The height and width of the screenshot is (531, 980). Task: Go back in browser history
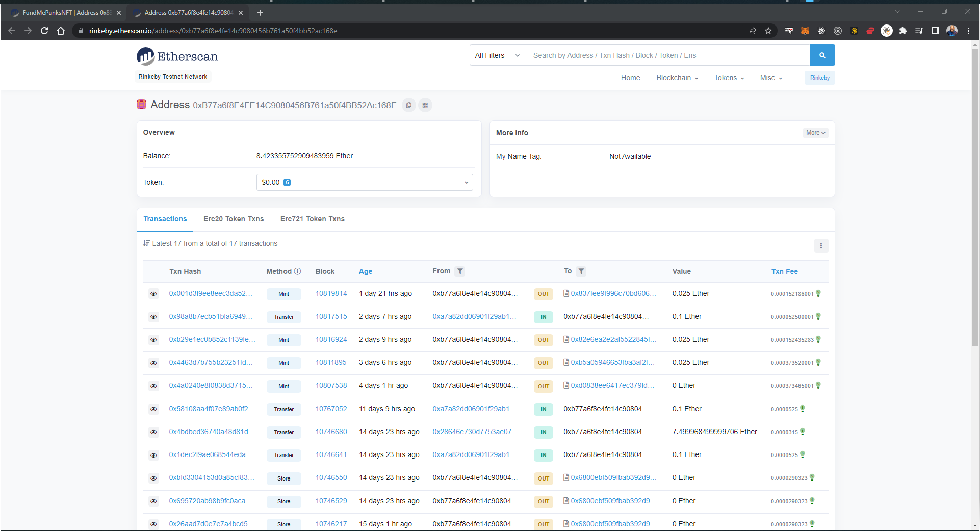coord(12,31)
